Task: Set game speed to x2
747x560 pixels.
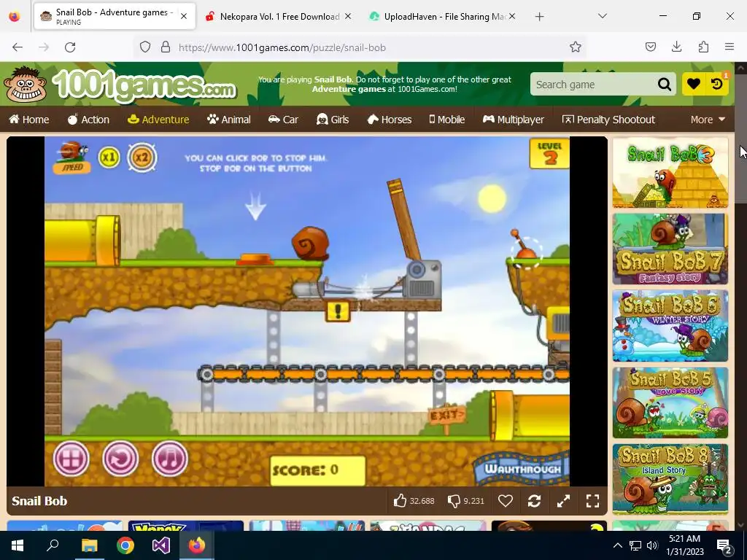Action: coord(142,157)
